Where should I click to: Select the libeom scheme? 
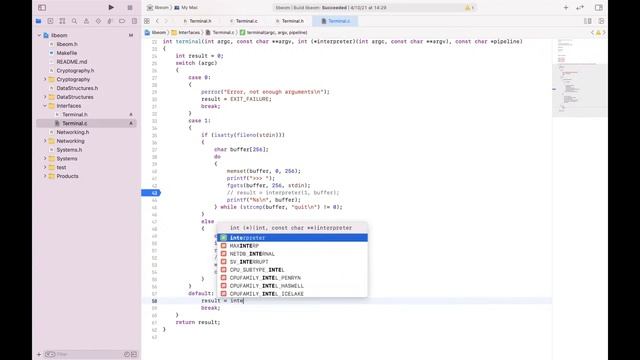(x=158, y=7)
